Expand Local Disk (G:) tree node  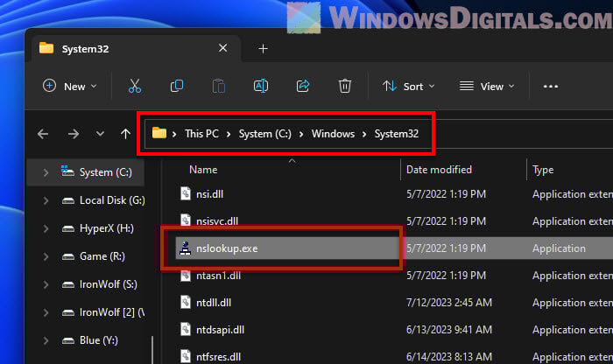pyautogui.click(x=46, y=200)
